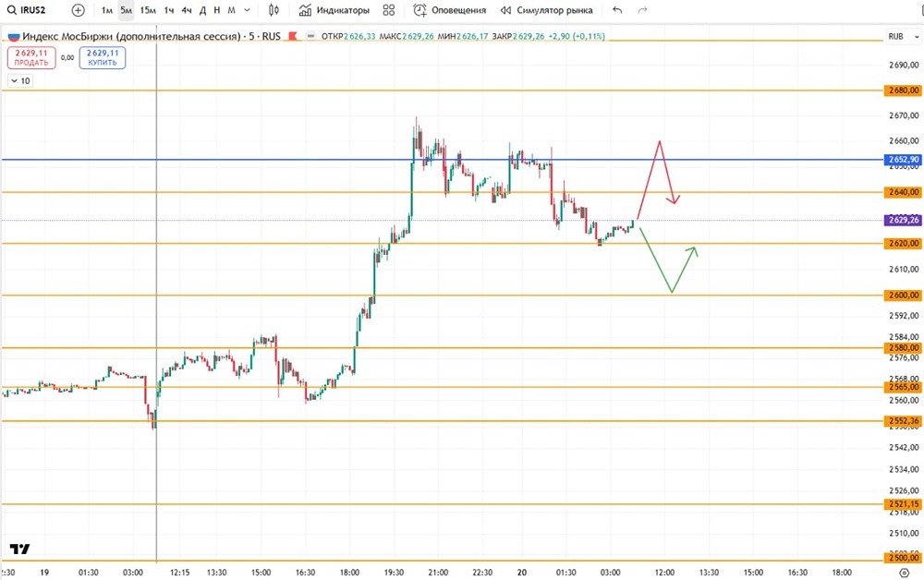The height and width of the screenshot is (580, 924).
Task: Select the 15м timeframe
Action: click(148, 10)
